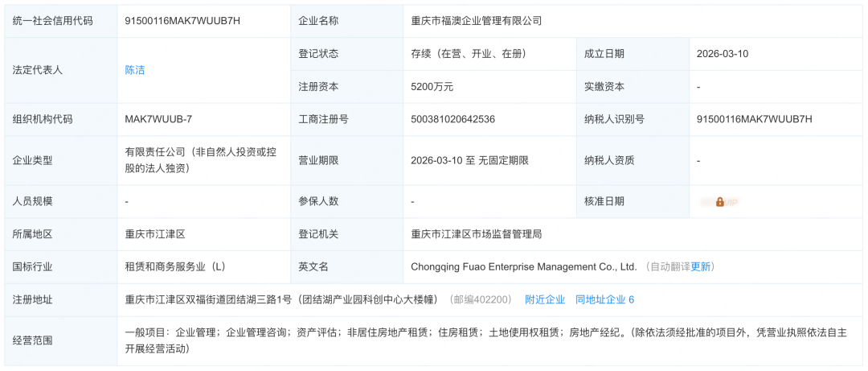Click the 所属地区 label cell
Screen dimensions: 868x371
click(61, 234)
